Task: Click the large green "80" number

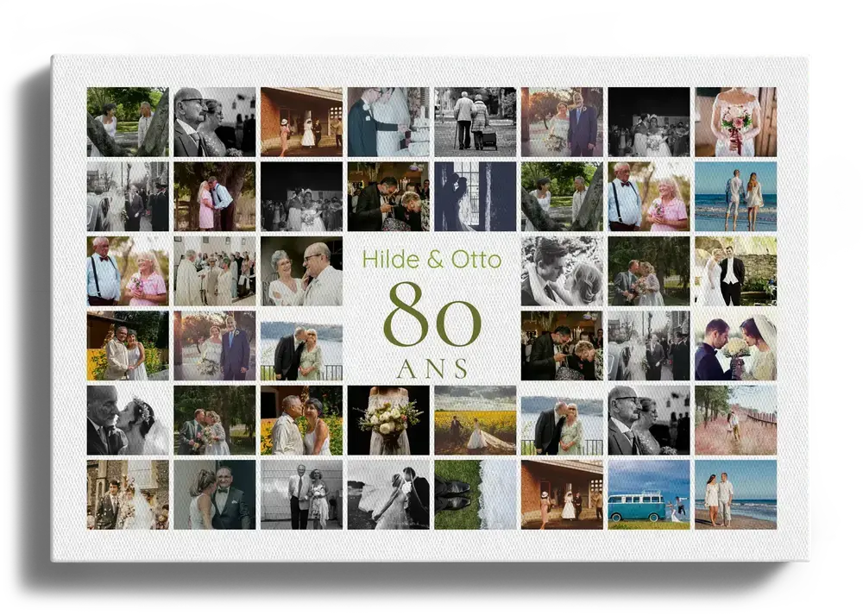Action: click(x=432, y=316)
